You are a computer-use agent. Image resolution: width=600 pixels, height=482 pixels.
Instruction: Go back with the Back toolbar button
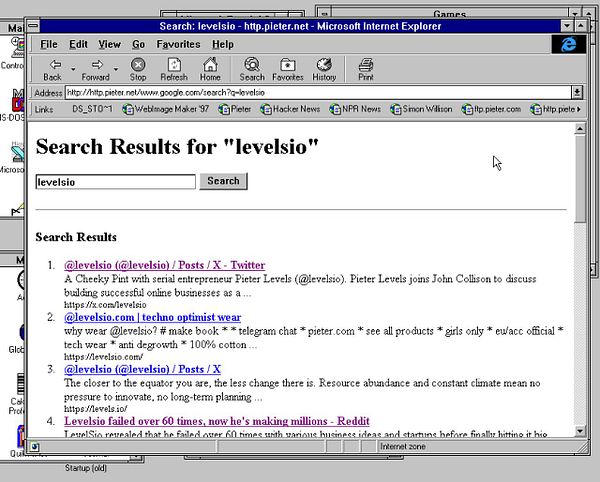point(52,69)
